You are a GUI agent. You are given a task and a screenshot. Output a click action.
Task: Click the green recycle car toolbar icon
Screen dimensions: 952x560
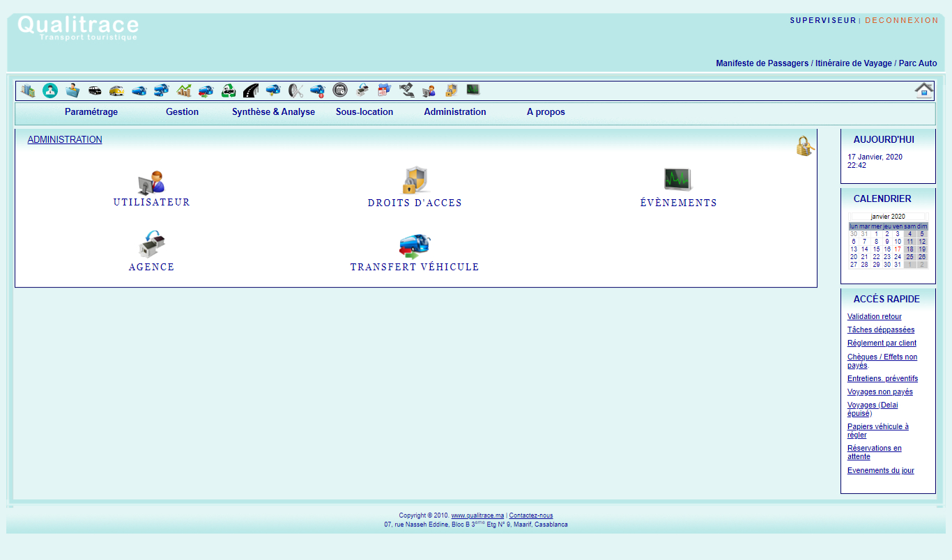229,91
